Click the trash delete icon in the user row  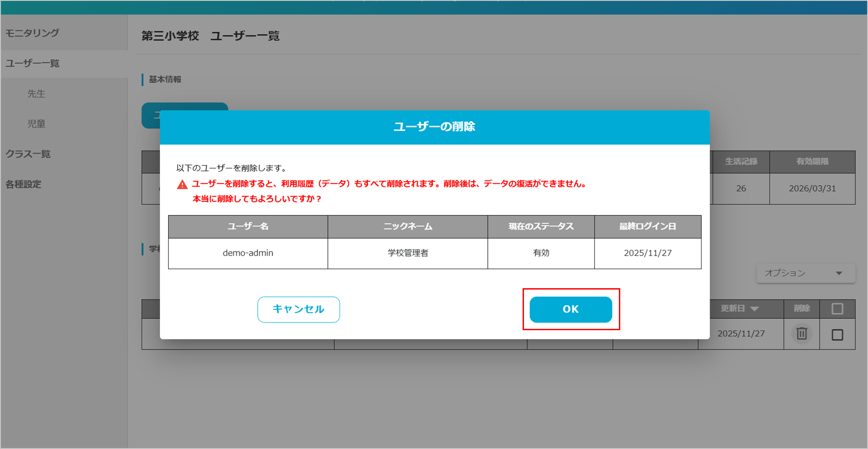point(802,334)
